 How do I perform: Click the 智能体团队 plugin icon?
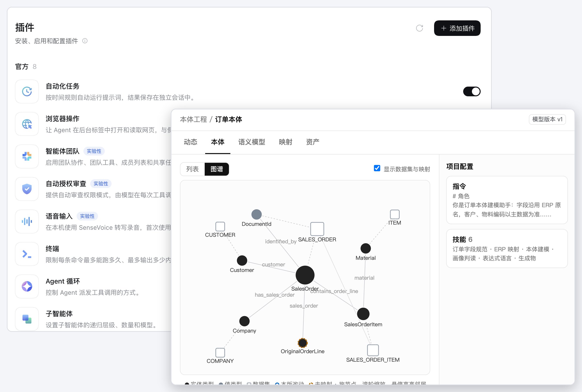(x=27, y=156)
